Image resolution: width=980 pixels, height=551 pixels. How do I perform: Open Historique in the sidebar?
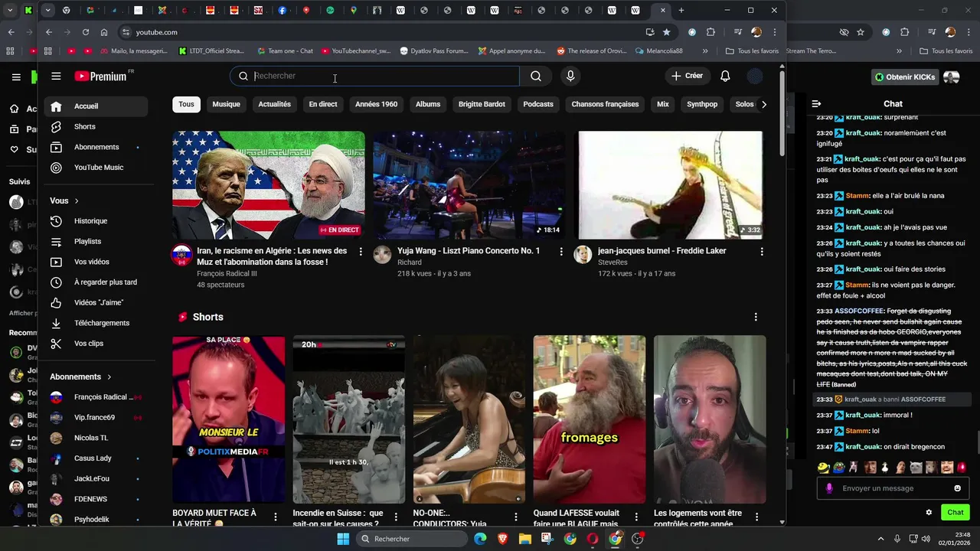point(96,221)
